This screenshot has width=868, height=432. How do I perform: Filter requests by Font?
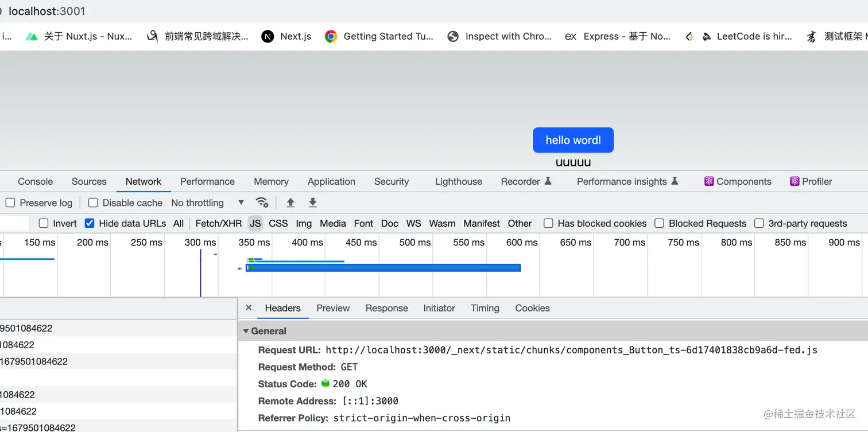[x=363, y=223]
